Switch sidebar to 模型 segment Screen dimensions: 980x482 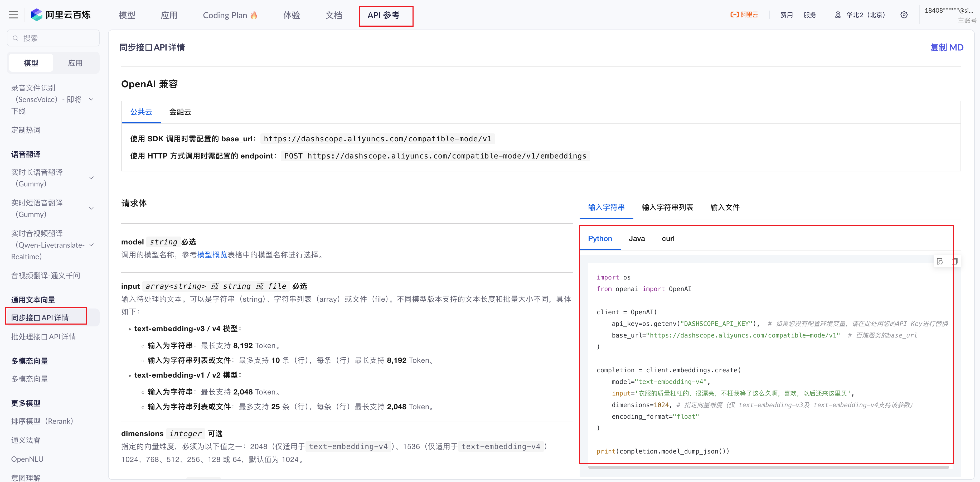[x=31, y=63]
